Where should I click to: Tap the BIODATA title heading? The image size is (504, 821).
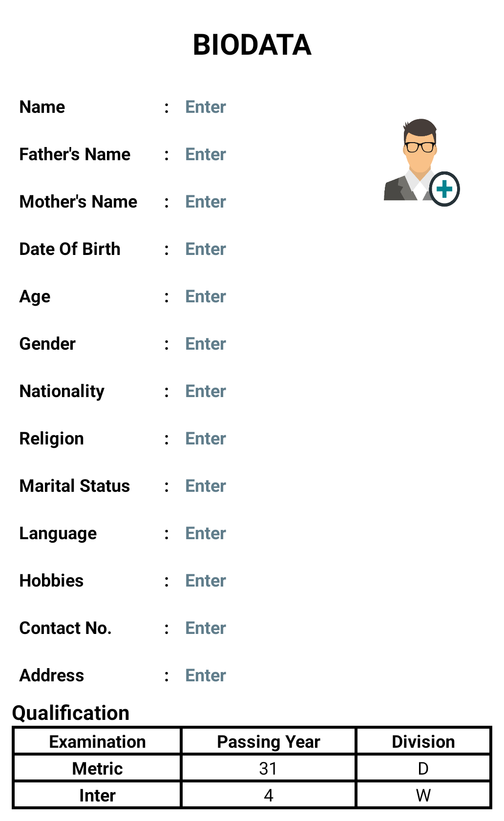(252, 45)
